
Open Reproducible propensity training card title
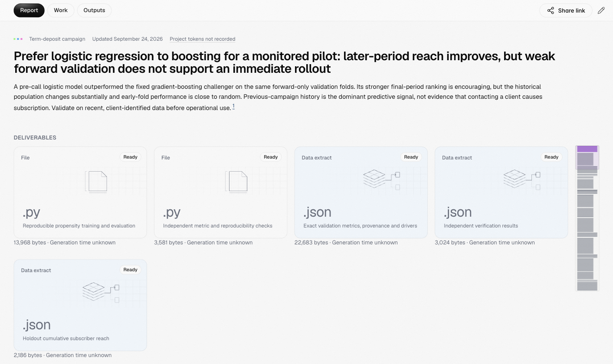point(79,226)
